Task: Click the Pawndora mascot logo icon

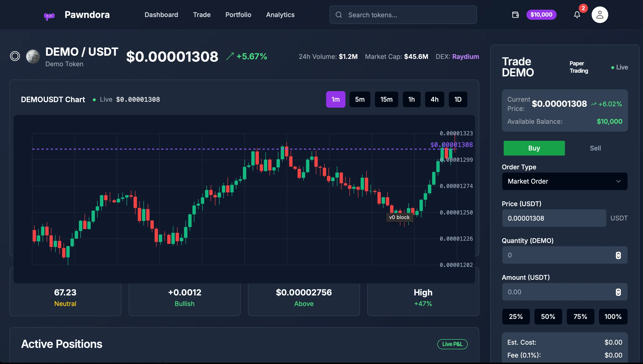Action: pyautogui.click(x=49, y=15)
